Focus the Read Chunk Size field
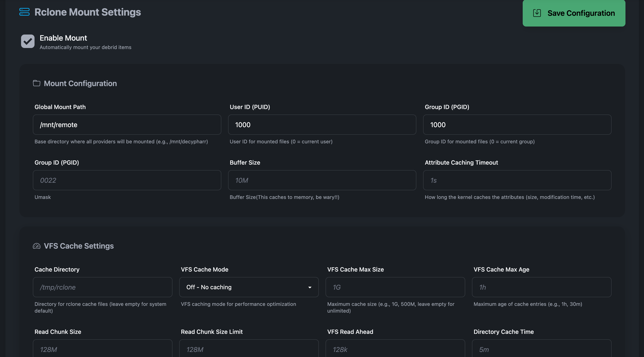 click(x=103, y=349)
